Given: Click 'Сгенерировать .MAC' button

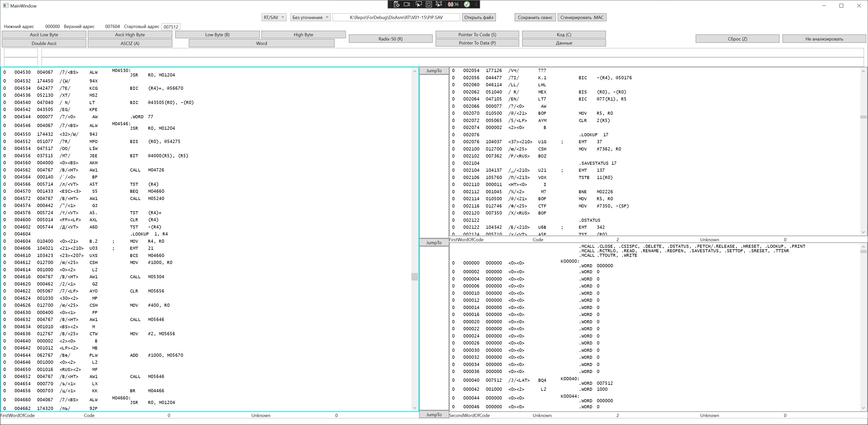Looking at the screenshot, I should (582, 17).
